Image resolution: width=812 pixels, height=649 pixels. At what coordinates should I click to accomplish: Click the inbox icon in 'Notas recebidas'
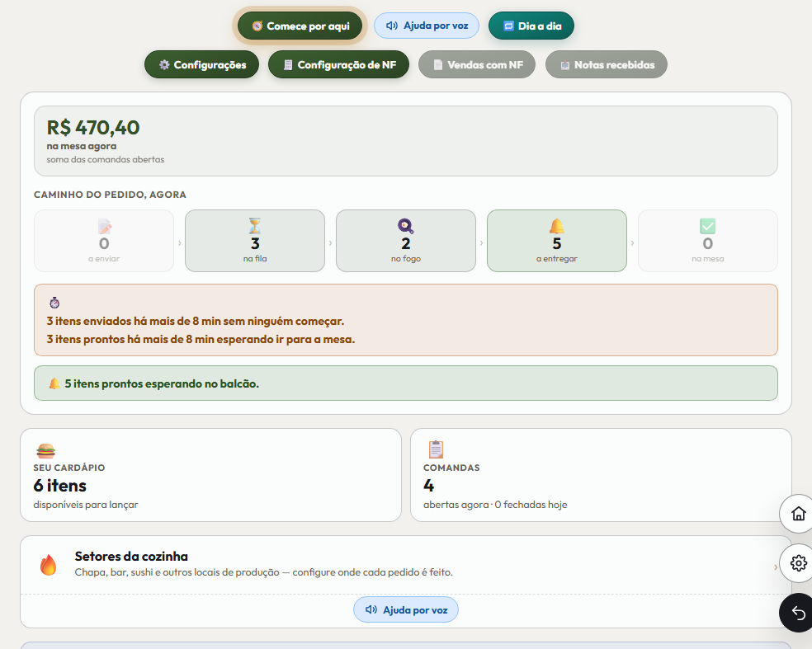(565, 65)
